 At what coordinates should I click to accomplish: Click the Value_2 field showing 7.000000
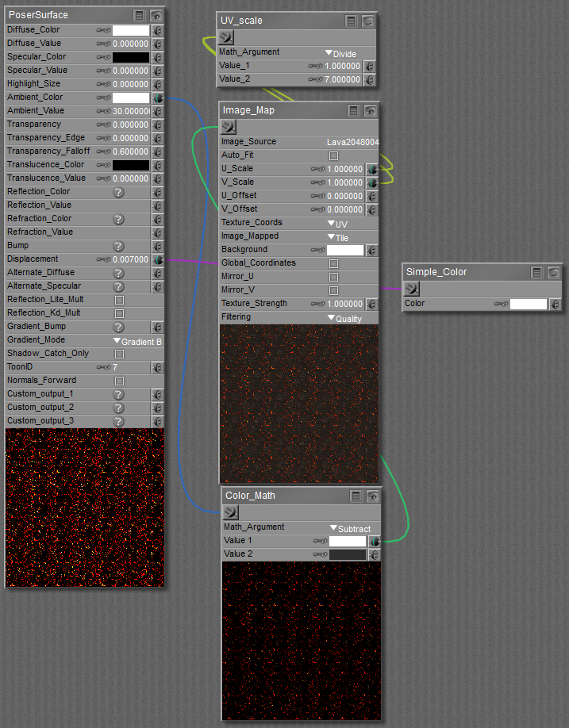(342, 79)
